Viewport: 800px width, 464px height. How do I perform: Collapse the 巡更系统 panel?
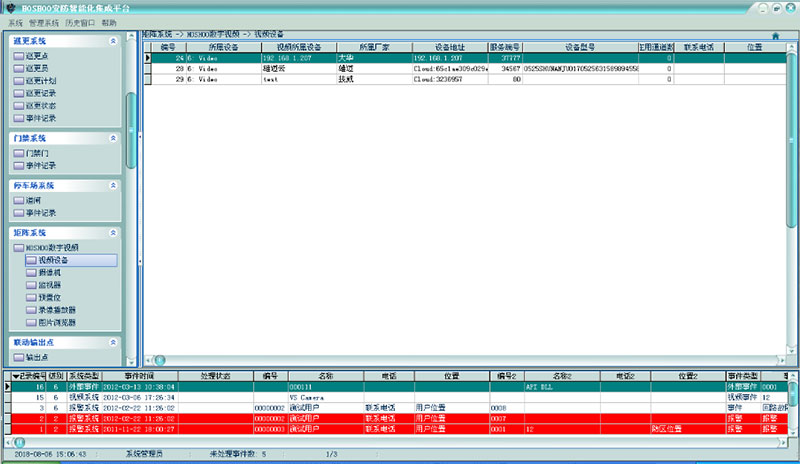click(x=113, y=41)
